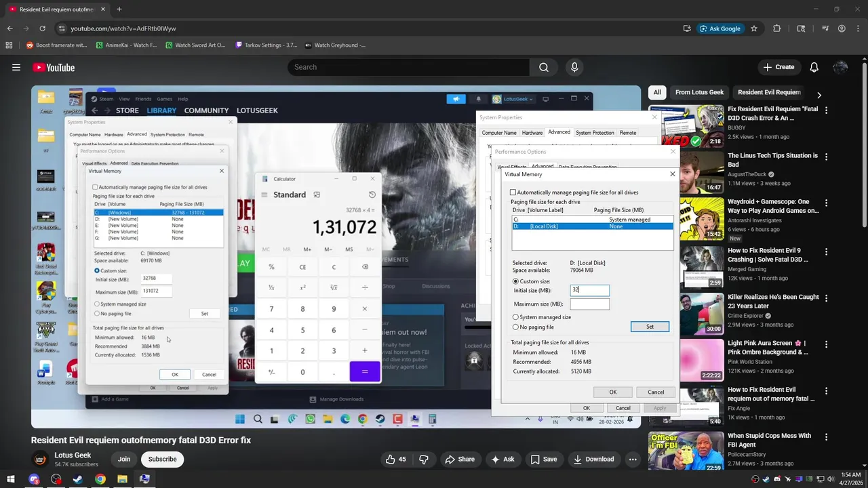Open the notifications bell

click(814, 67)
